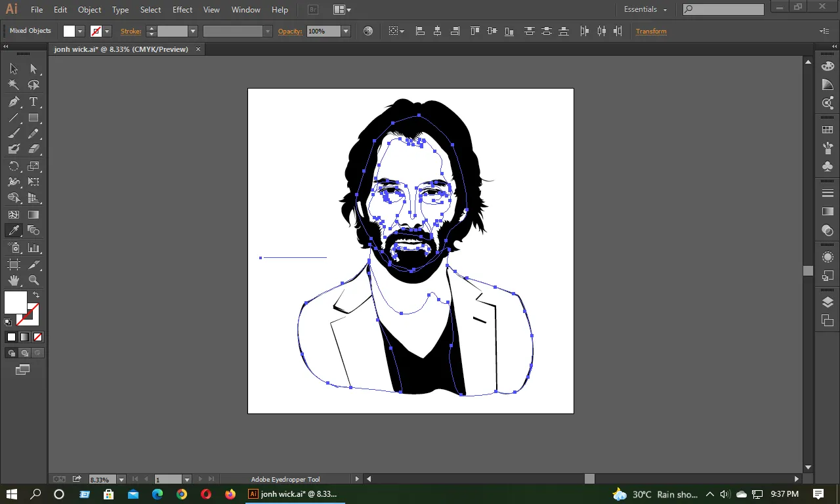Screen dimensions: 840x504
Task: Expand the stroke weight dropdown
Action: coord(193,31)
